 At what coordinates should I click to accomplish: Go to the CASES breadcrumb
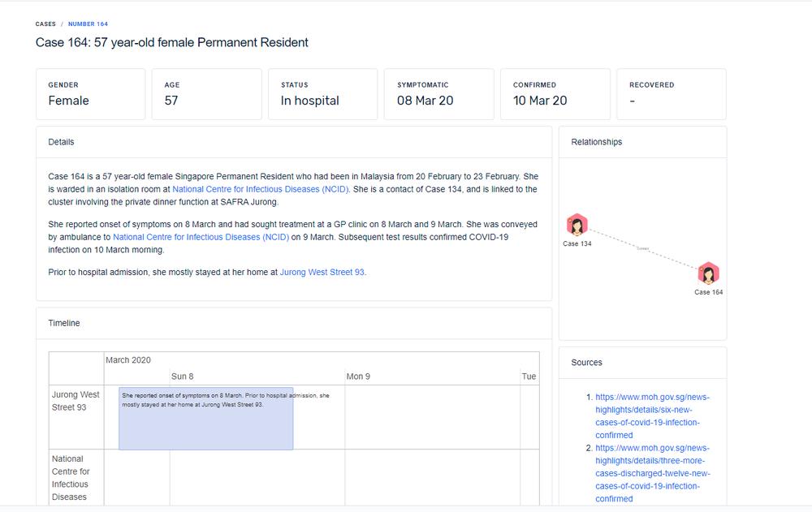[x=45, y=24]
